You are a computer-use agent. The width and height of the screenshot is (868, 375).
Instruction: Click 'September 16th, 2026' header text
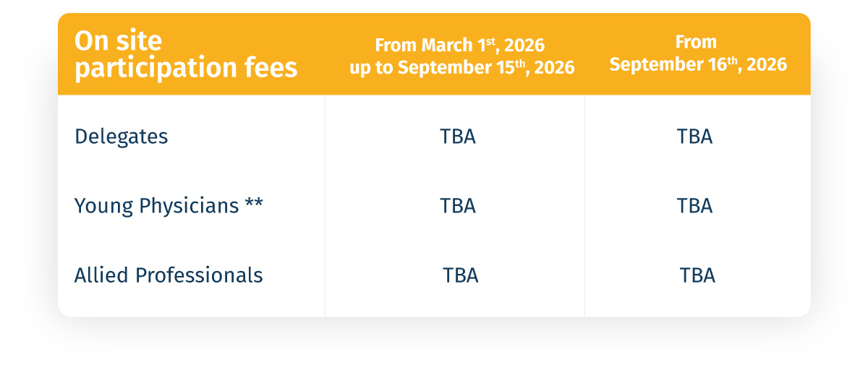pos(697,64)
